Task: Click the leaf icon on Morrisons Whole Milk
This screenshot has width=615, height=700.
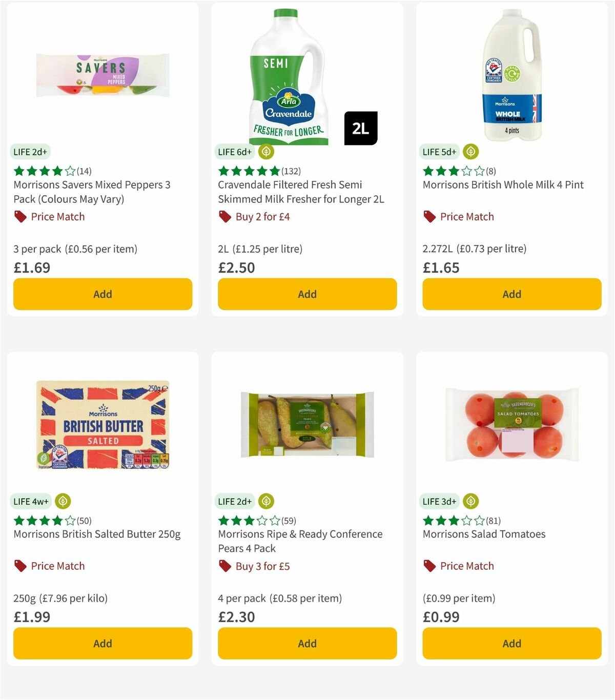Action: (x=469, y=152)
